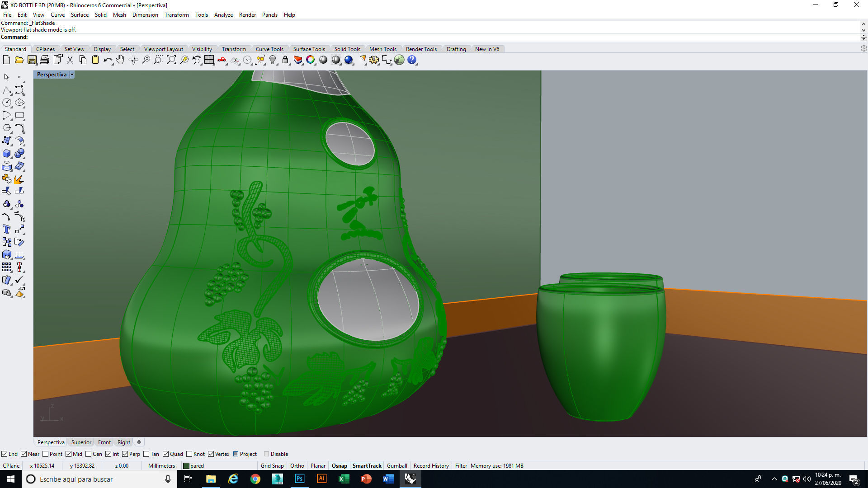Image resolution: width=868 pixels, height=488 pixels.
Task: Click the Windows search box in taskbar
Action: point(99,479)
